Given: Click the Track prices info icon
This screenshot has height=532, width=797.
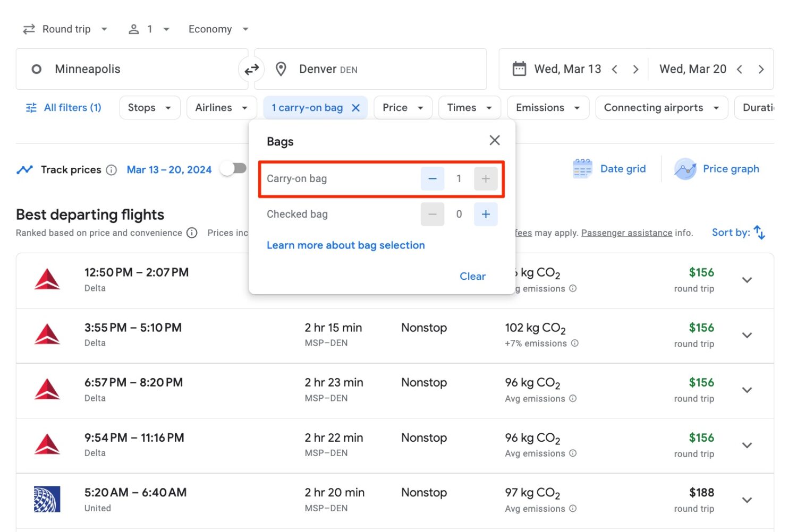Looking at the screenshot, I should (111, 170).
